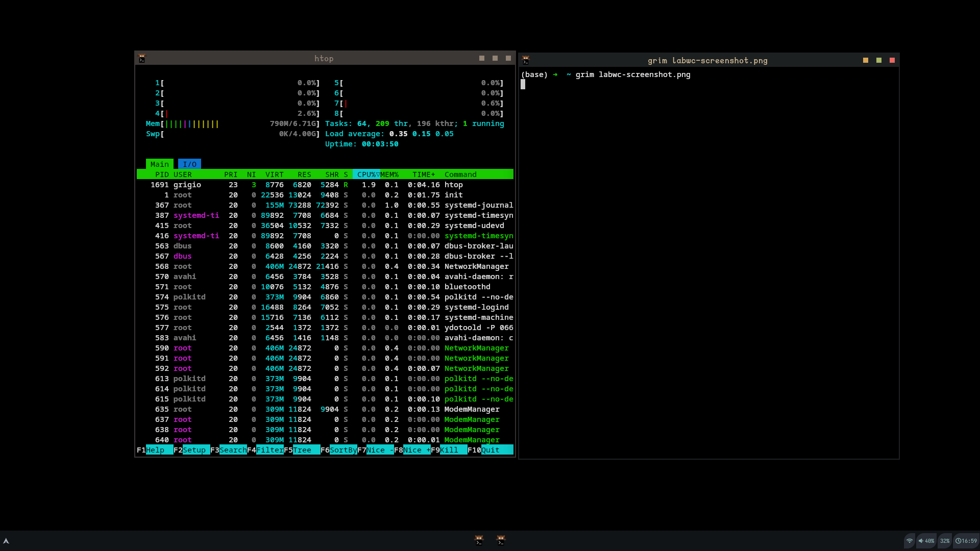980x551 pixels.
Task: Click the volume 40% speaker indicator
Action: click(926, 541)
